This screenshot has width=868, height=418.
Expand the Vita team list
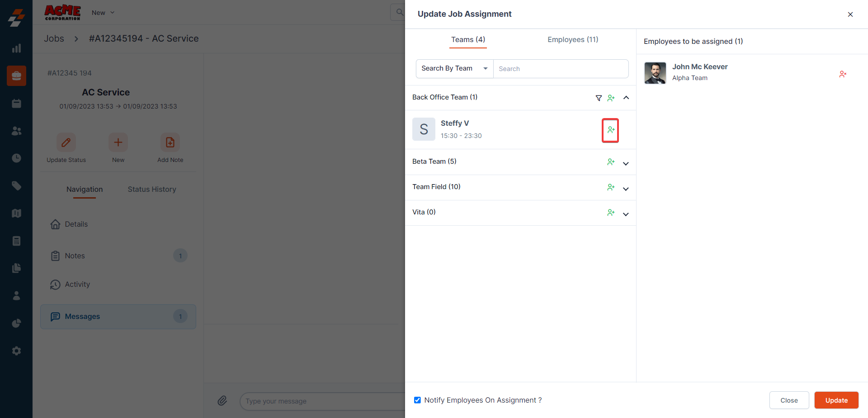[626, 214]
